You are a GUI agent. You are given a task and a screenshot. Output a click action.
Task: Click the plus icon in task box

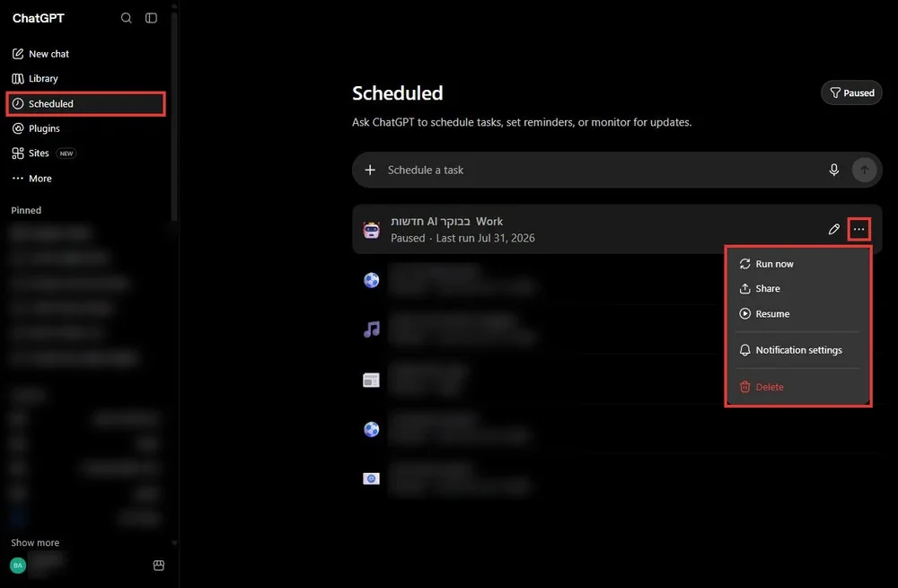370,170
